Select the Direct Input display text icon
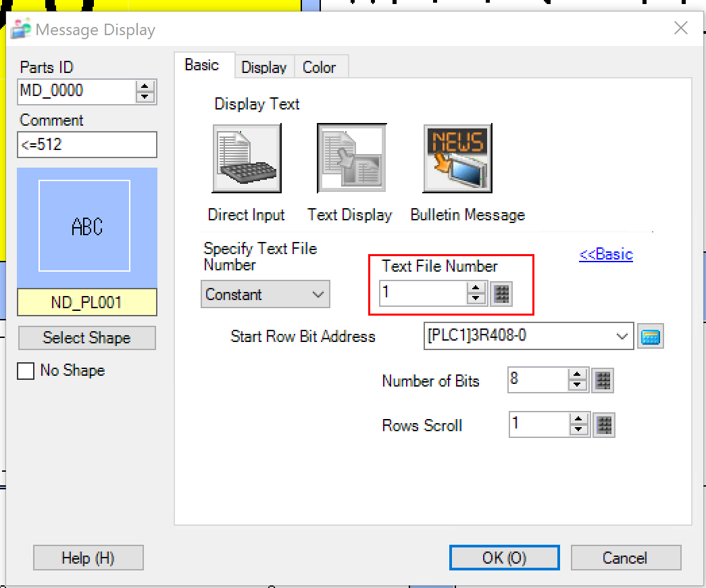 click(x=247, y=158)
